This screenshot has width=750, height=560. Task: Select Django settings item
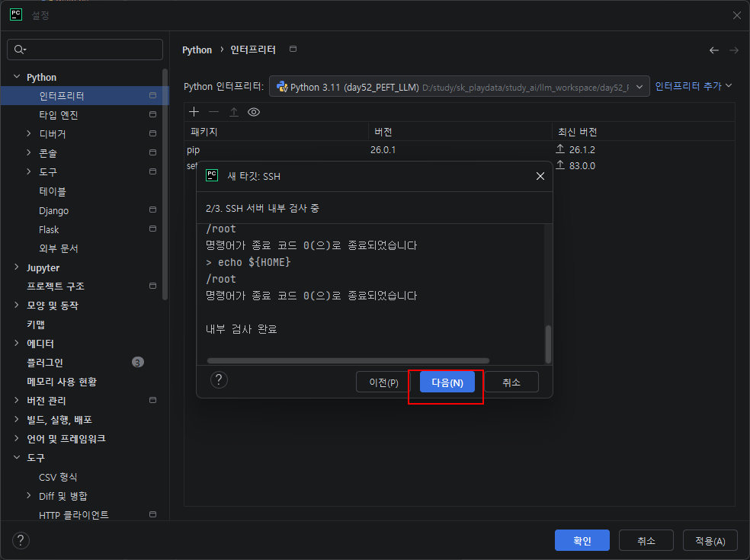(x=85, y=210)
